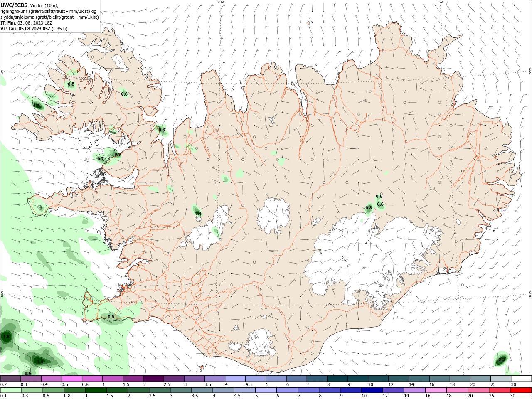The image size is (532, 399).
Task: Click the "slydda/snjókoma" legend description line
Action: coord(49,17)
